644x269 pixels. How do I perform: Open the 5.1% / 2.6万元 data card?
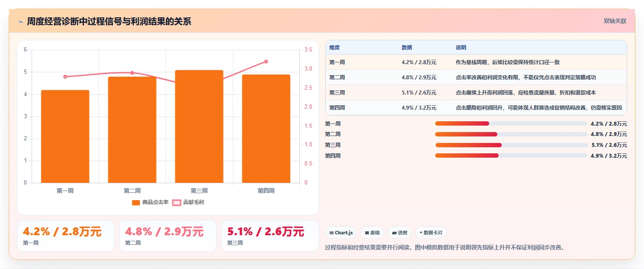tap(270, 236)
